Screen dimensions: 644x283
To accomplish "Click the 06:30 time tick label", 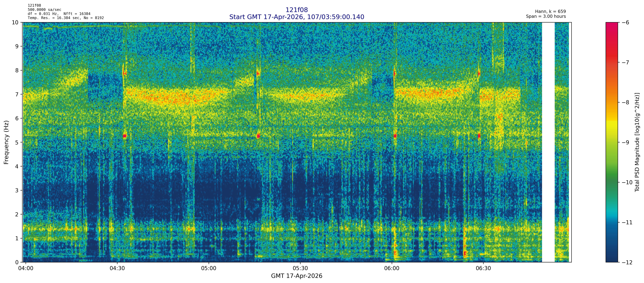I will coord(483,269).
